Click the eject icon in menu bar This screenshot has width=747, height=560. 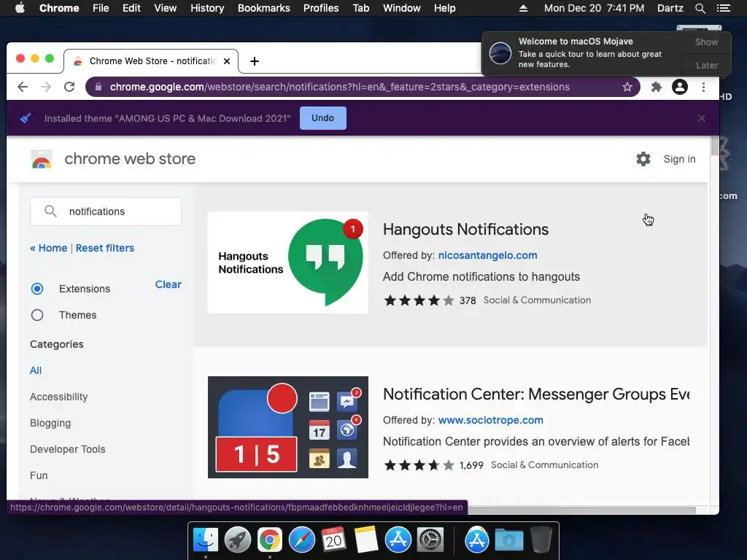tap(523, 8)
